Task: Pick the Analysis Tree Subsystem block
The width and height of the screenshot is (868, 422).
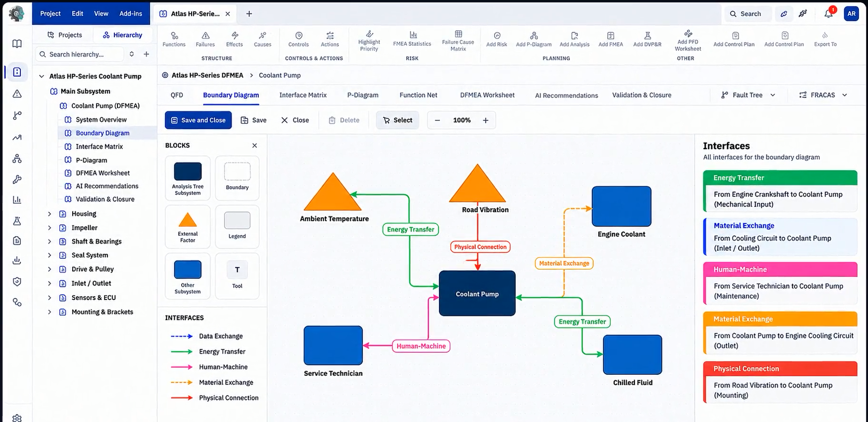Action: (x=188, y=178)
